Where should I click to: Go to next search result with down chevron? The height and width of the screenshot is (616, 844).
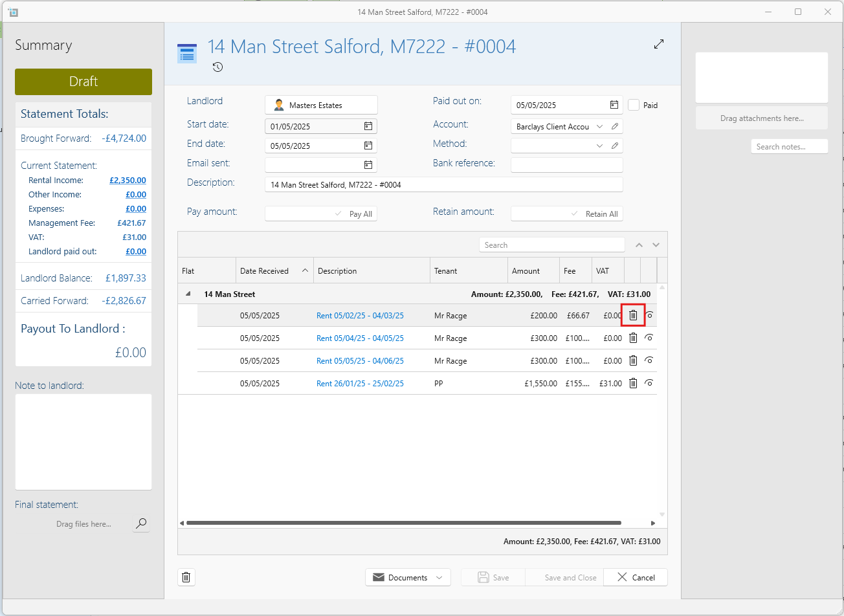pyautogui.click(x=656, y=245)
